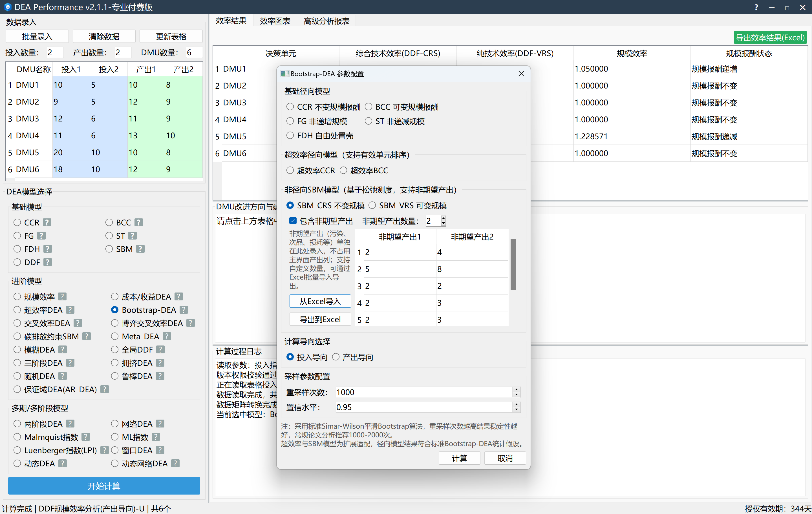
Task: Select 产出导向 orientation
Action: tap(352, 357)
